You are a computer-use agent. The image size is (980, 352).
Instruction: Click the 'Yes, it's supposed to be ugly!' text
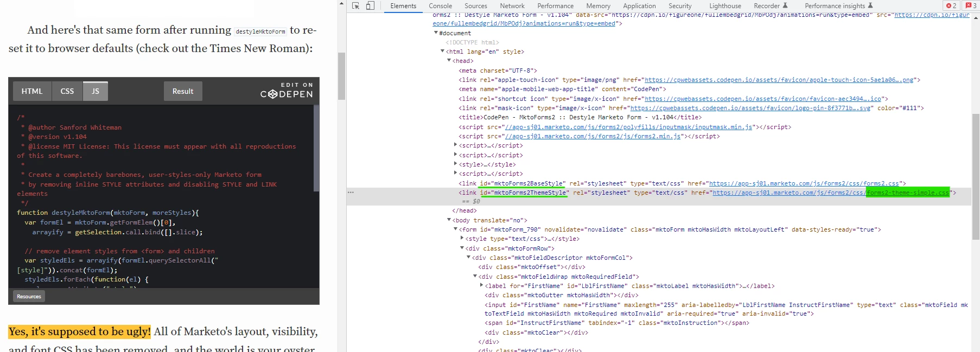(80, 331)
